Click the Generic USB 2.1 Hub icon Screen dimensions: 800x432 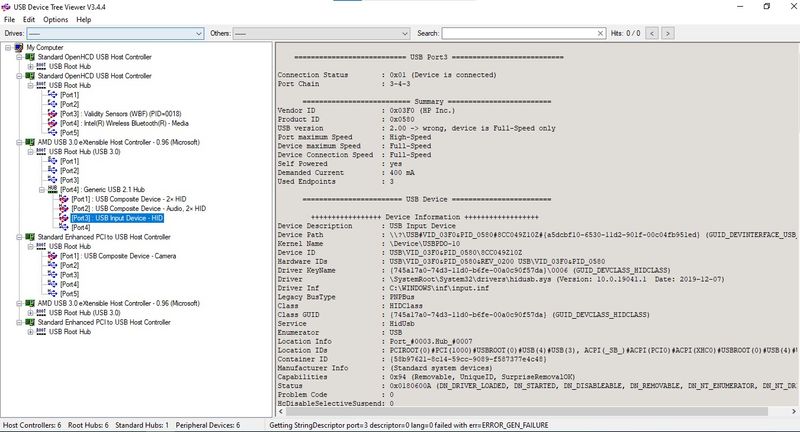(52, 189)
